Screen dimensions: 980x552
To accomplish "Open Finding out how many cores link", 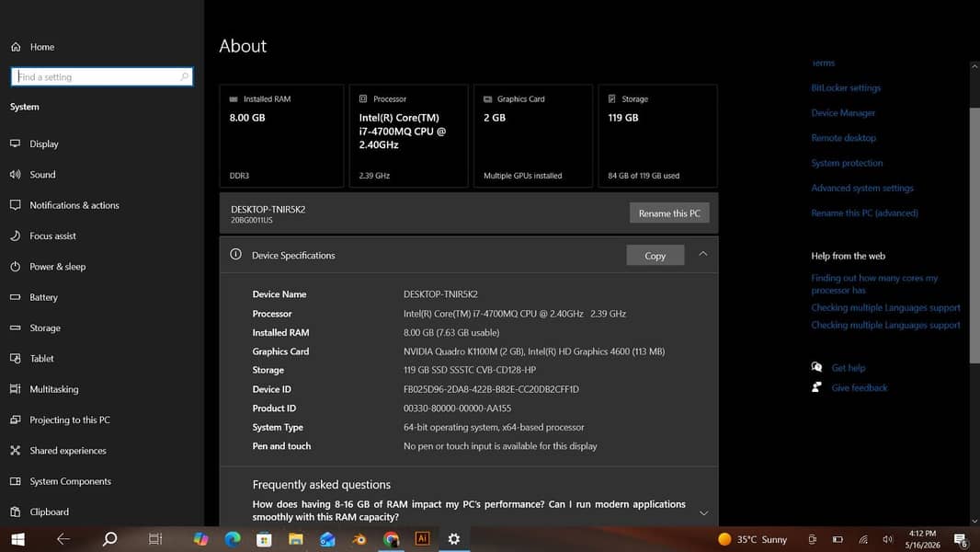I will point(874,283).
